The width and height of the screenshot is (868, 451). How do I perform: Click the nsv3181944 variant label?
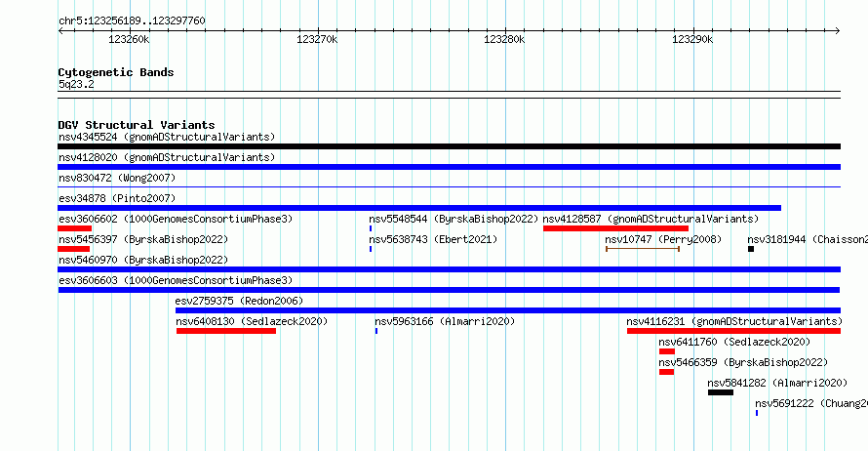click(808, 239)
